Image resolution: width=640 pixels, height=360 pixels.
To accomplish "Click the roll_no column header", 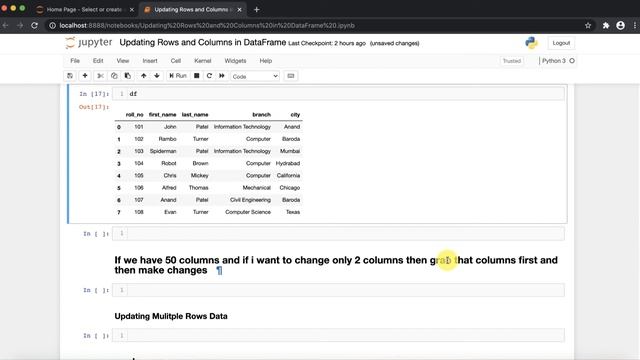I will [134, 115].
